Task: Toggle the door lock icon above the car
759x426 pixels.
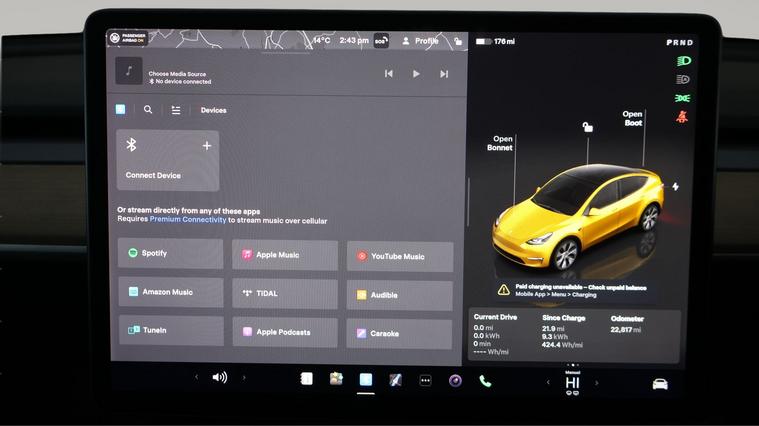Action: click(x=587, y=127)
